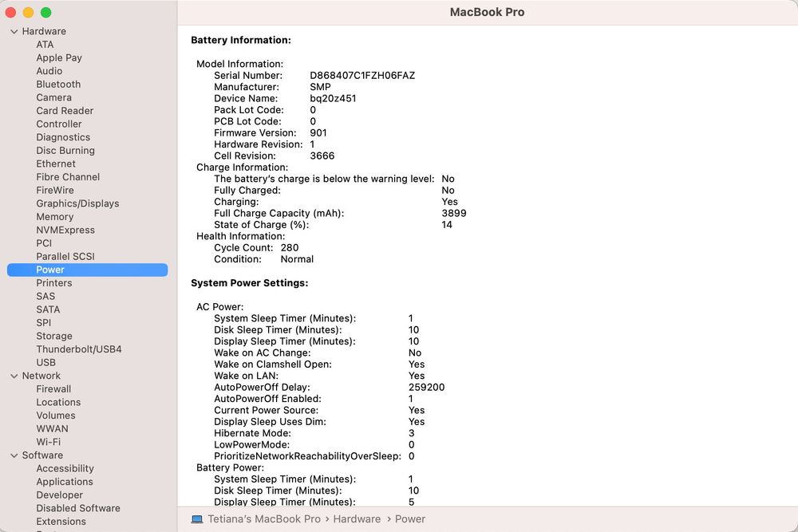Open Thunderbolt/USB4 information
The image size is (798, 532).
click(79, 349)
